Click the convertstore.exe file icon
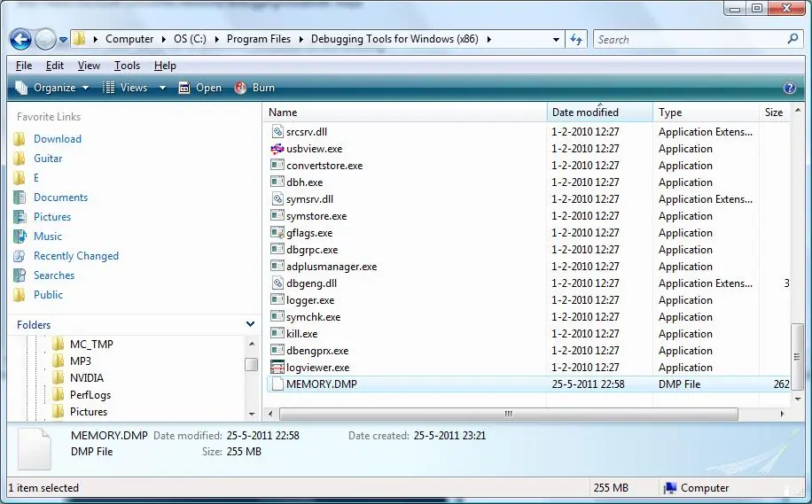This screenshot has width=812, height=504. 277,166
